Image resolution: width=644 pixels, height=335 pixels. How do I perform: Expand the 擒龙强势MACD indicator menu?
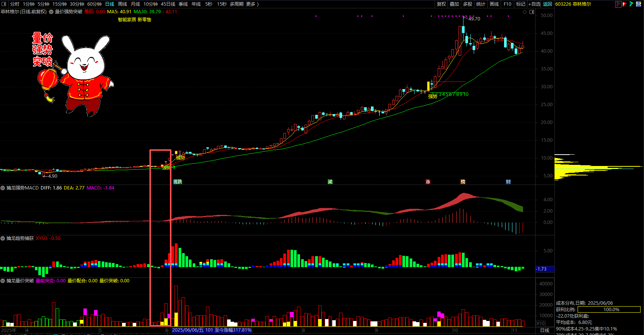[3, 188]
